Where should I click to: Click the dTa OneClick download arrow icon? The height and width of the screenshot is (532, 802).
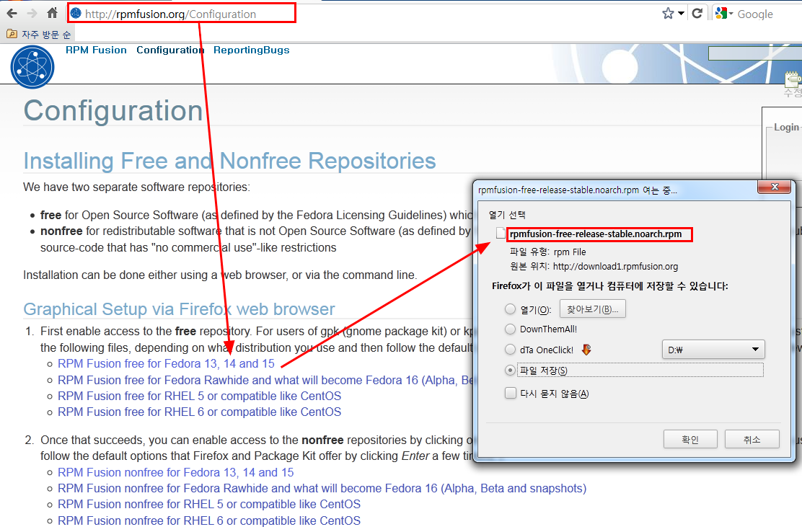pyautogui.click(x=586, y=350)
